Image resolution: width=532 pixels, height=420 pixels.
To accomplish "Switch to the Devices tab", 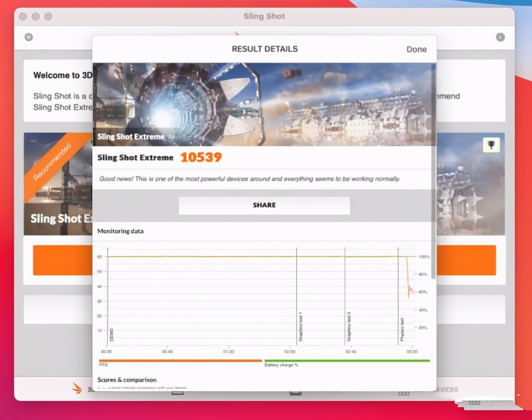I will pos(429,390).
